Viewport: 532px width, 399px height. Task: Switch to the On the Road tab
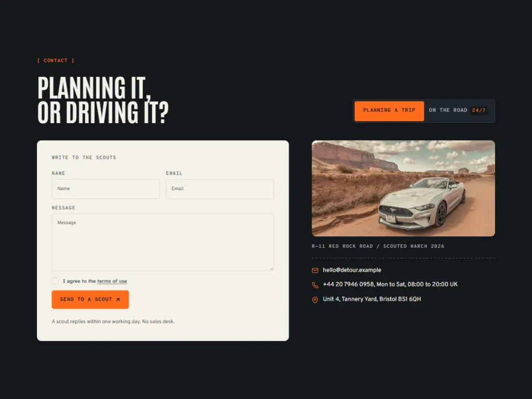point(458,111)
